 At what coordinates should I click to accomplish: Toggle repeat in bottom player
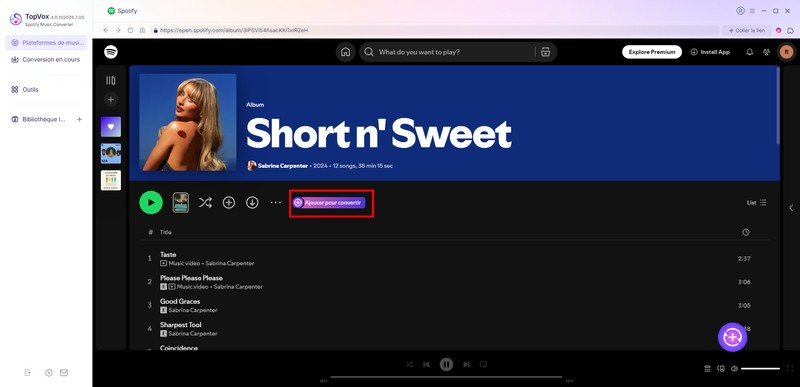(483, 365)
